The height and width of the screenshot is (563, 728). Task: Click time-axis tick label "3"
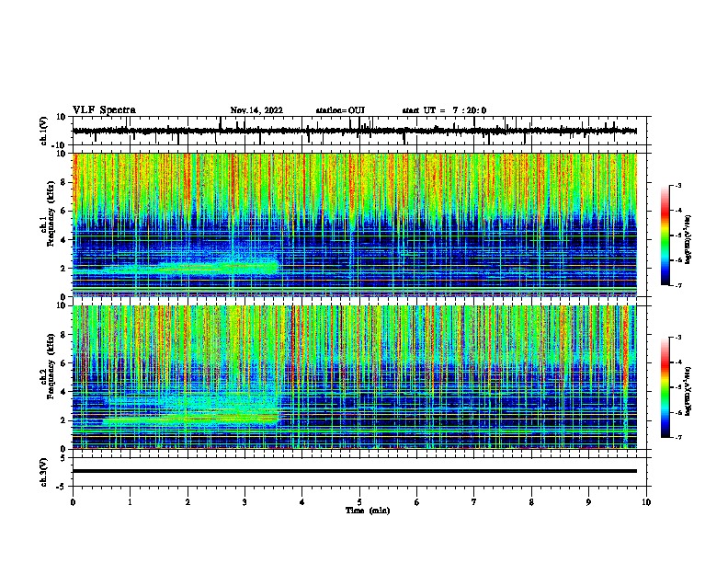245,502
